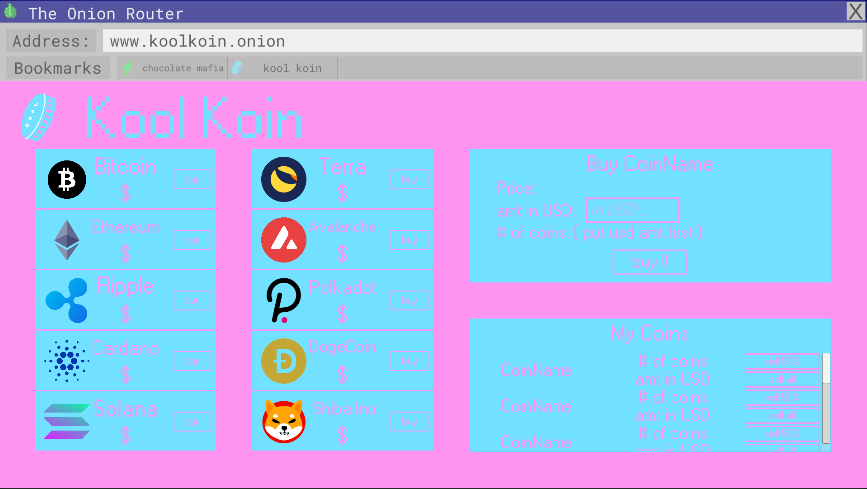Screen dimensions: 867x489
Task: Buy Terra with its buy button
Action: click(x=409, y=179)
